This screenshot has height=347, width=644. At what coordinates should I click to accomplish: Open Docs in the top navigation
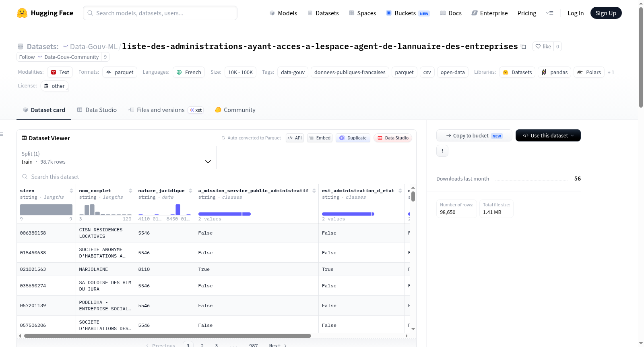pos(450,13)
